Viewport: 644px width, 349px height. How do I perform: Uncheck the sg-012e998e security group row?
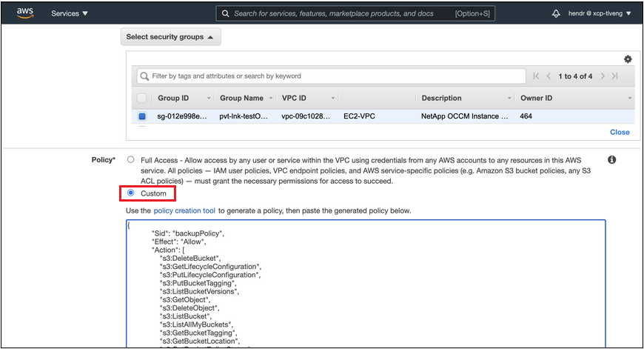[x=142, y=116]
